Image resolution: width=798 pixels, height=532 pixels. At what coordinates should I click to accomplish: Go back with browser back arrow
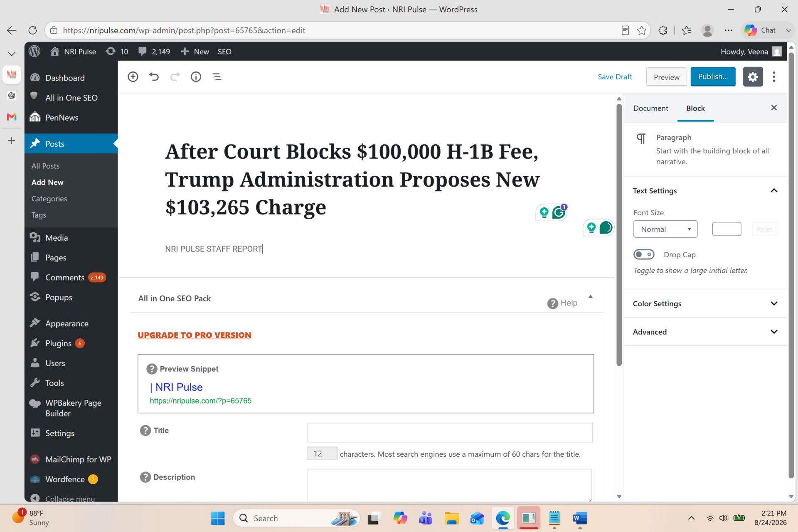coord(12,30)
